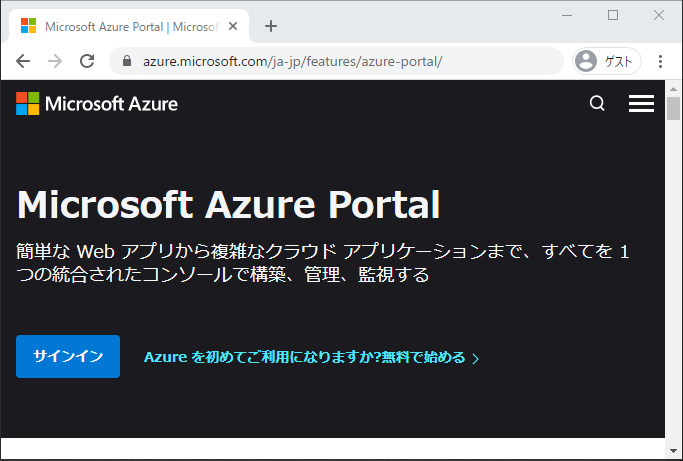The width and height of the screenshot is (683, 461).
Task: Click the 無料で始める link
Action: point(311,357)
